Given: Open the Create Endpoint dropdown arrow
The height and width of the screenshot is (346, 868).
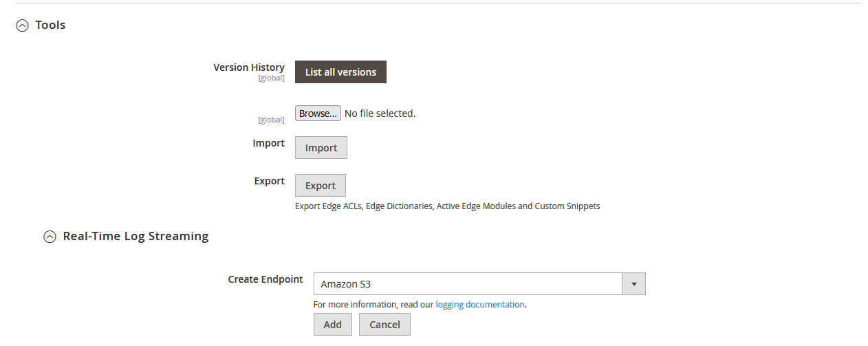Looking at the screenshot, I should click(633, 284).
